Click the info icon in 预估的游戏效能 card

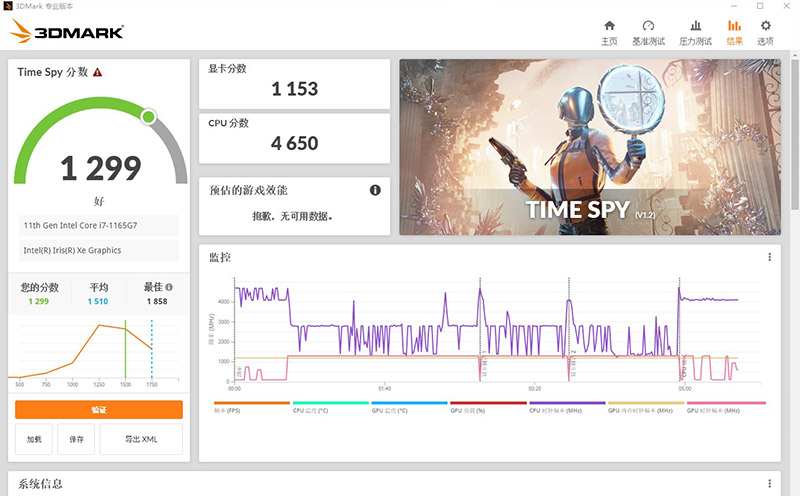pos(375,190)
